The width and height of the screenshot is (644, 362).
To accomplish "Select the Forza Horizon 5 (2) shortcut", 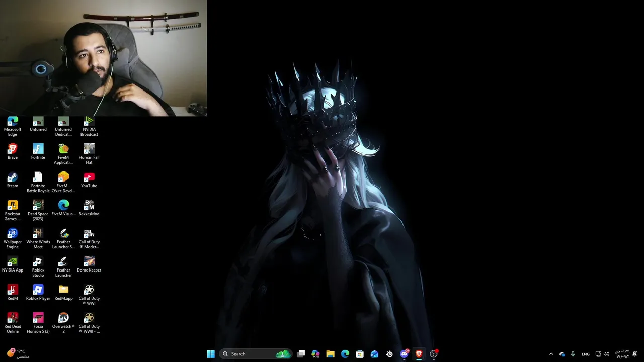I will click(x=38, y=323).
